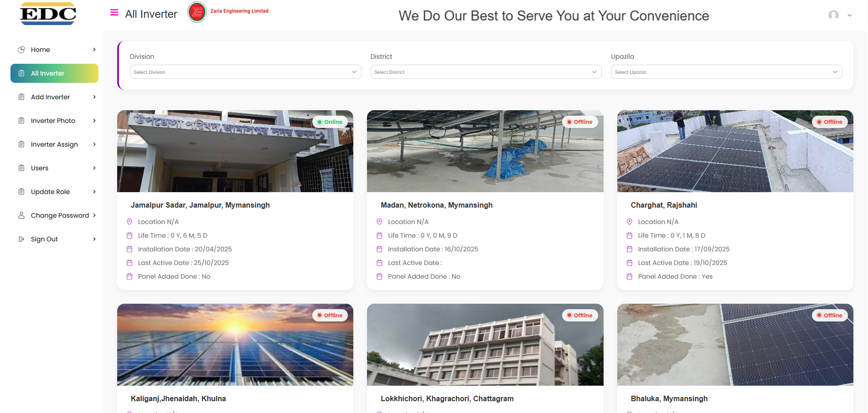
Task: Go to Inverter Assign page
Action: (54, 144)
